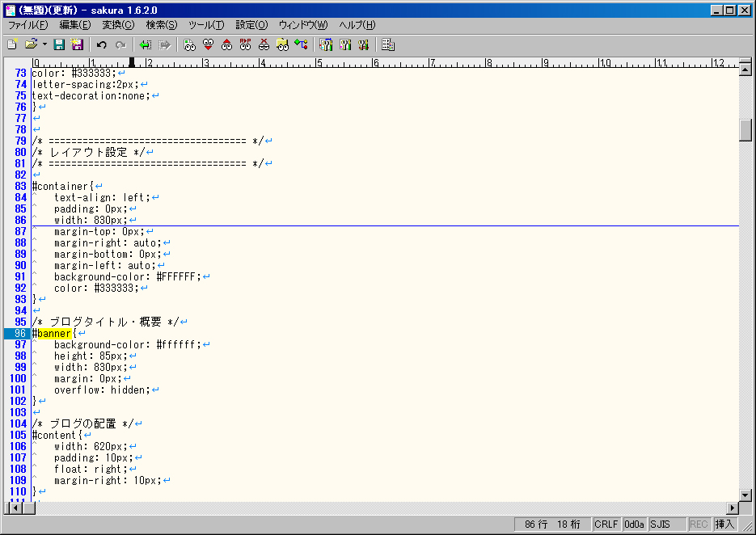The image size is (756, 535).
Task: Click the vertical scrollbar thumb
Action: point(745,130)
